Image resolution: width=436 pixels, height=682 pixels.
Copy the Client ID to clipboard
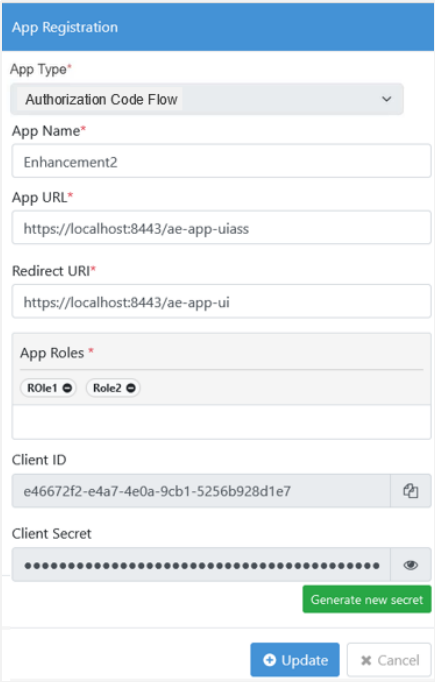point(410,491)
